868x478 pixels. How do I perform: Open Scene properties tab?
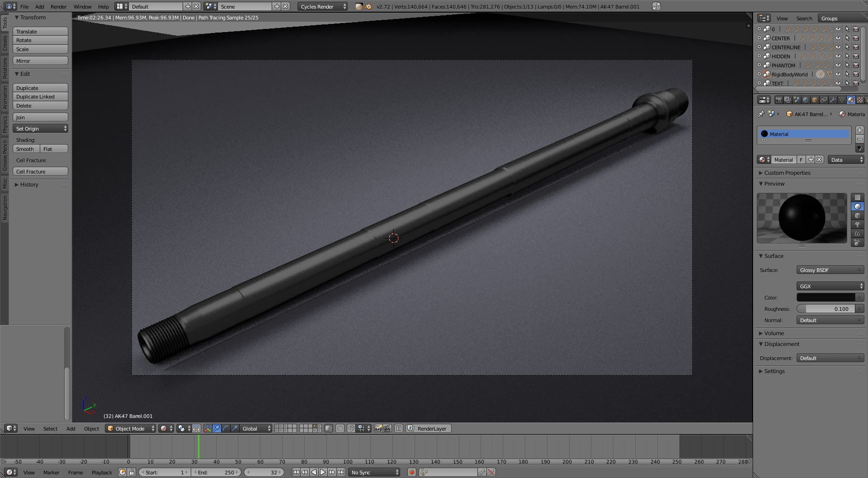click(x=797, y=100)
